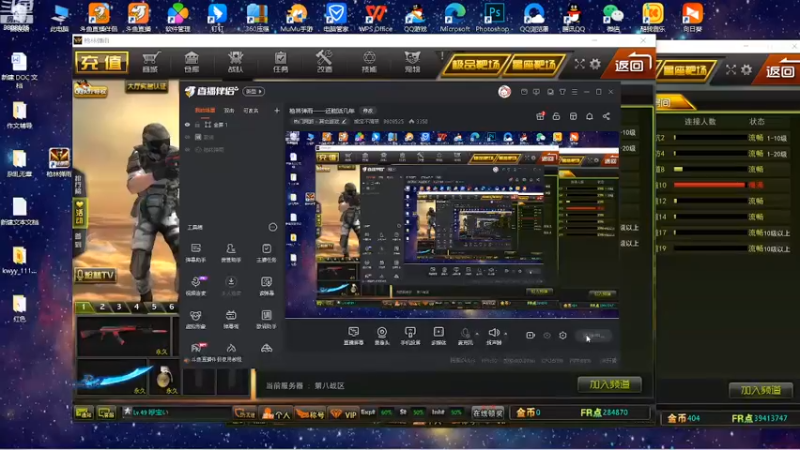Image resolution: width=800 pixels, height=450 pixels.
Task: Open the 弹幕 overlay tool icon
Action: pos(231,319)
